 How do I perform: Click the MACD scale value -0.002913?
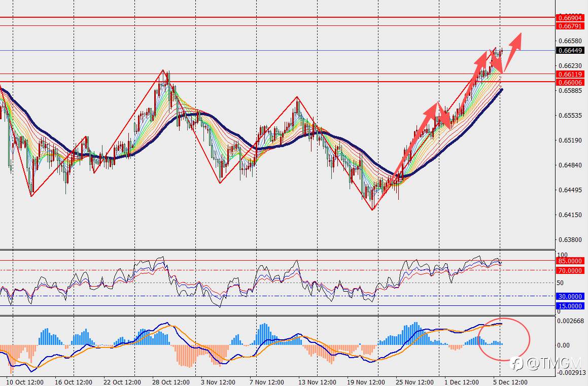pos(570,372)
